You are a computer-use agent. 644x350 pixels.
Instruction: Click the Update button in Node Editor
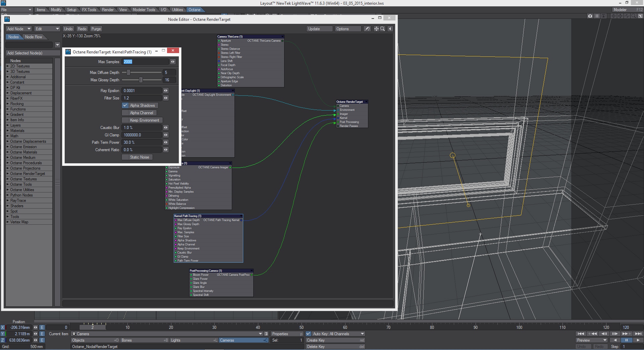(x=319, y=29)
